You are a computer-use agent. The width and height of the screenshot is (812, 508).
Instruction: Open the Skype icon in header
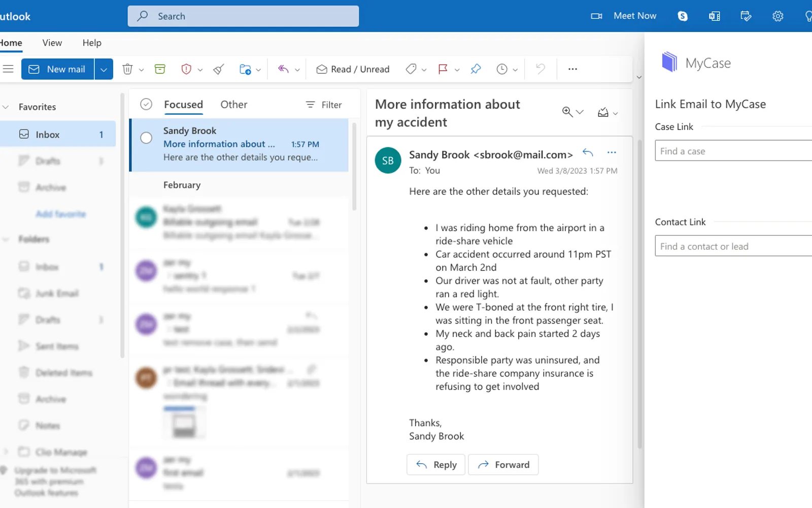[x=683, y=16]
